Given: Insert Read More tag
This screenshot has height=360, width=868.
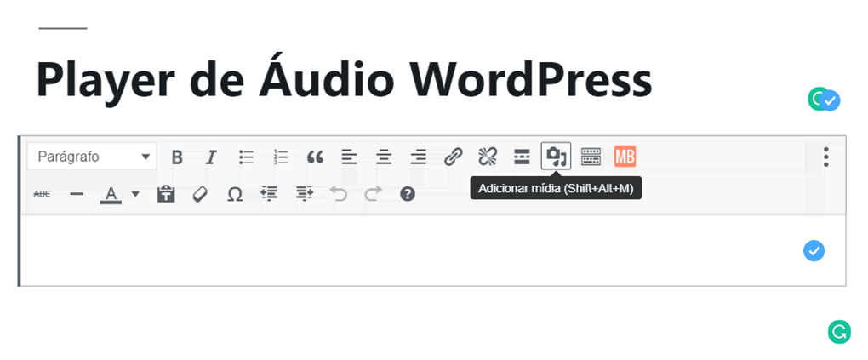Looking at the screenshot, I should (x=522, y=157).
